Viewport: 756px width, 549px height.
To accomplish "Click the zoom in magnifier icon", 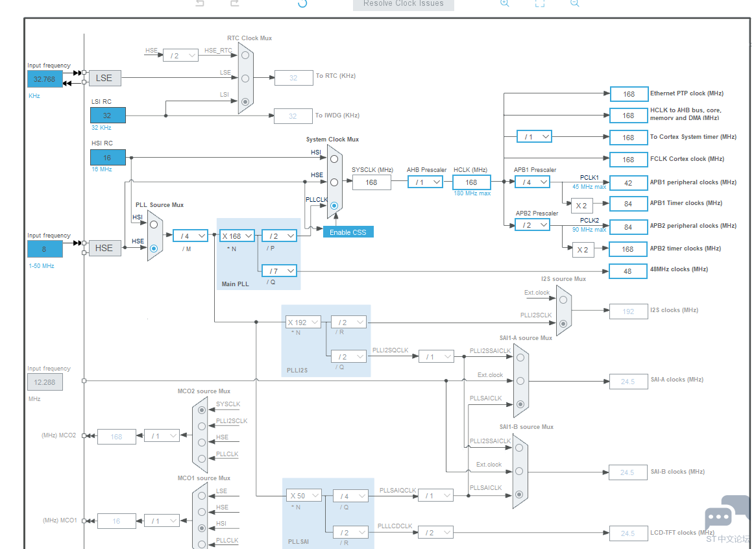I will pyautogui.click(x=504, y=3).
